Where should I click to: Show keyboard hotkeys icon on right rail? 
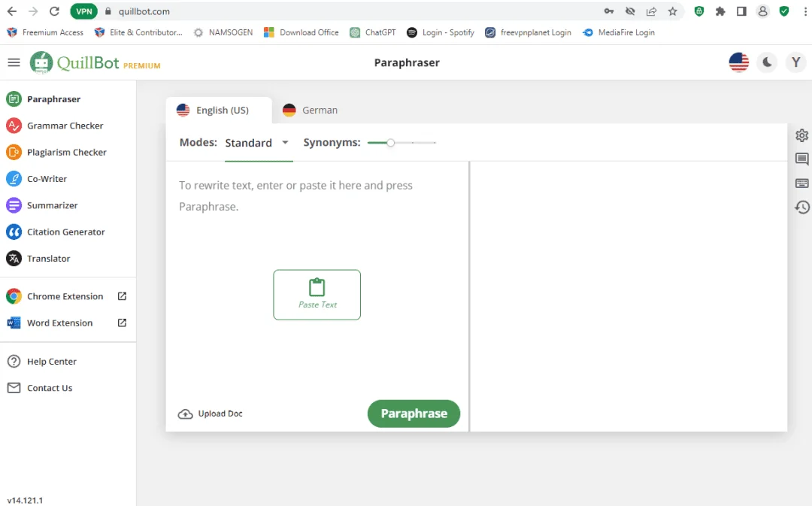click(x=801, y=183)
